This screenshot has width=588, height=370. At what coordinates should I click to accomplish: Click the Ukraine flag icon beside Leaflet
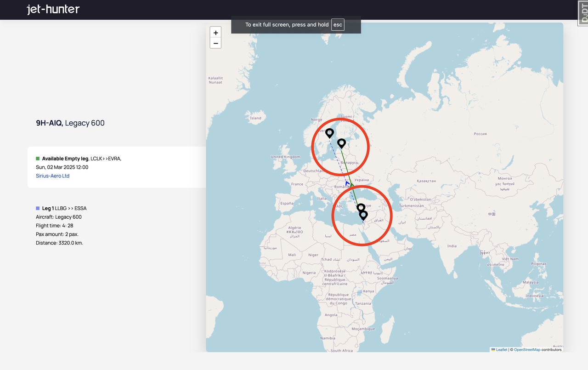tap(493, 350)
